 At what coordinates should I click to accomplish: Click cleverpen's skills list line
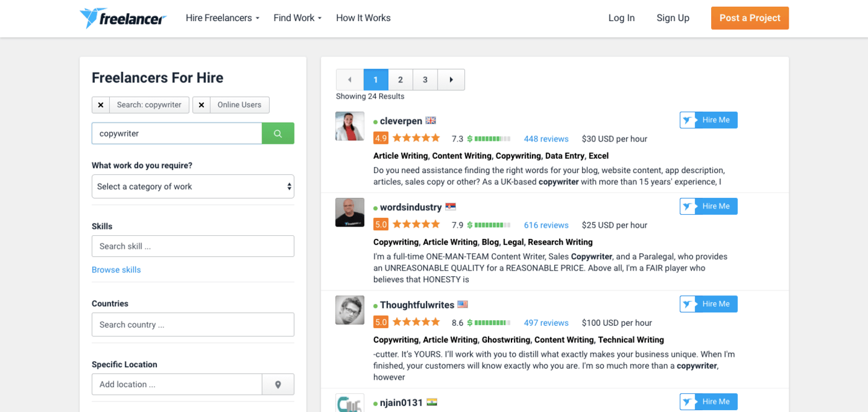click(491, 156)
